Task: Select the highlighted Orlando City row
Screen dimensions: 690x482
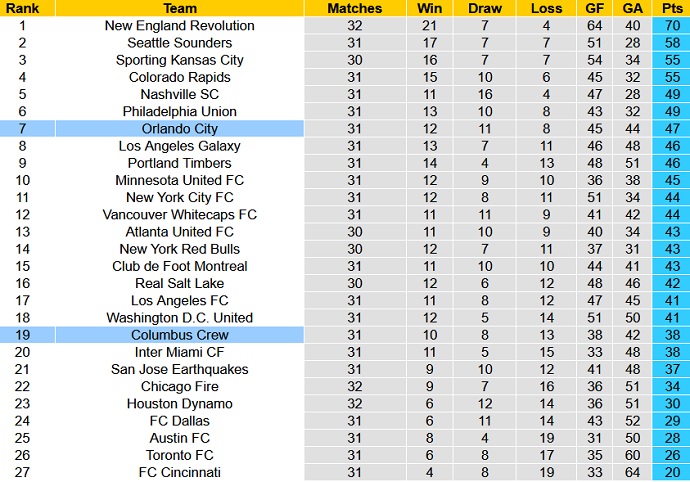Action: point(179,129)
